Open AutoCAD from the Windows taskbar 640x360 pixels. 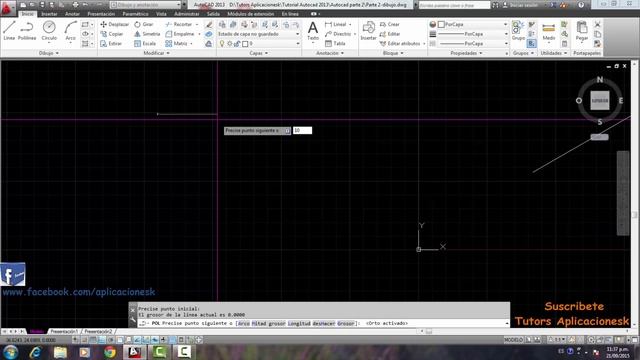click(x=134, y=352)
